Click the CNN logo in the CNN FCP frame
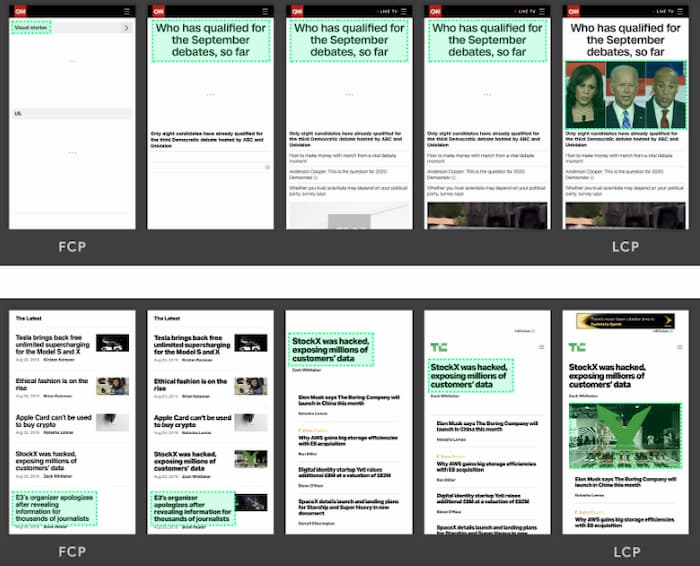Image resolution: width=700 pixels, height=566 pixels. [x=20, y=11]
